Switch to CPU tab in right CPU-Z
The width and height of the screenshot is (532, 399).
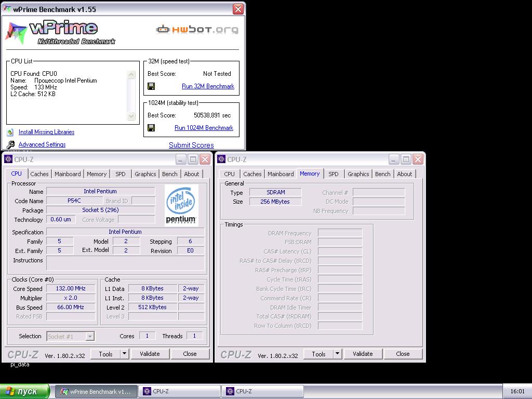point(229,174)
